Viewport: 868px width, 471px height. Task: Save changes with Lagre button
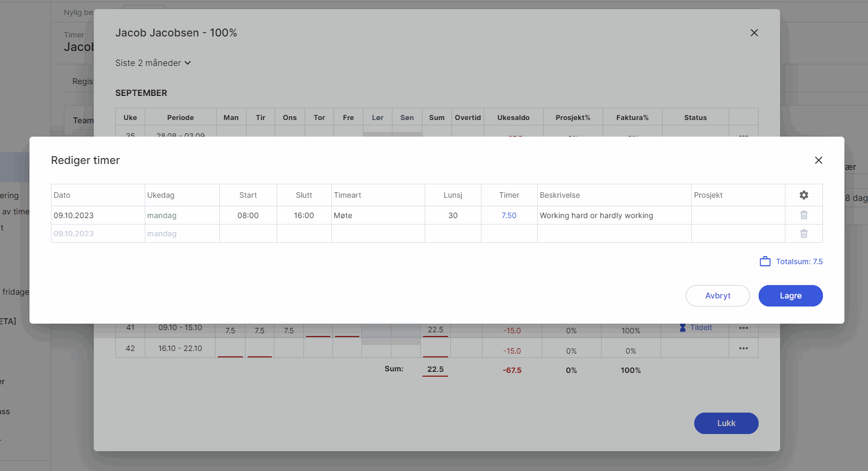(790, 296)
